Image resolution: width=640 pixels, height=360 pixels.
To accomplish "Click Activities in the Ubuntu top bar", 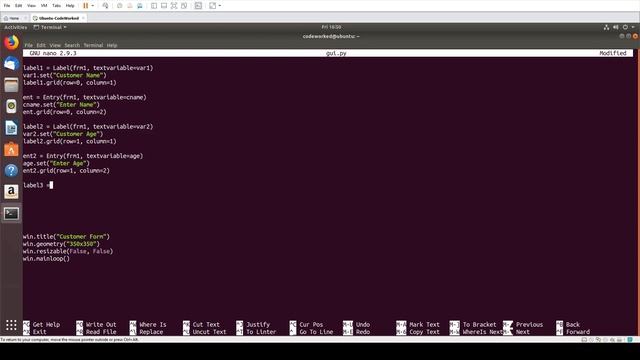I will pos(16,27).
